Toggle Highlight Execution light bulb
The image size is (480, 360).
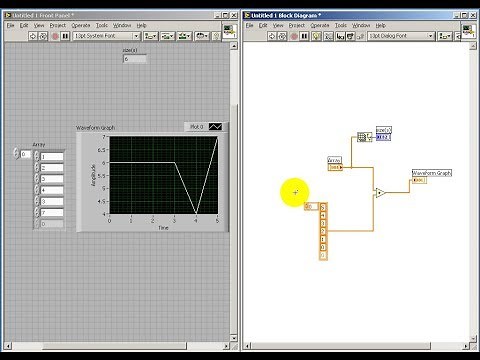coord(316,36)
